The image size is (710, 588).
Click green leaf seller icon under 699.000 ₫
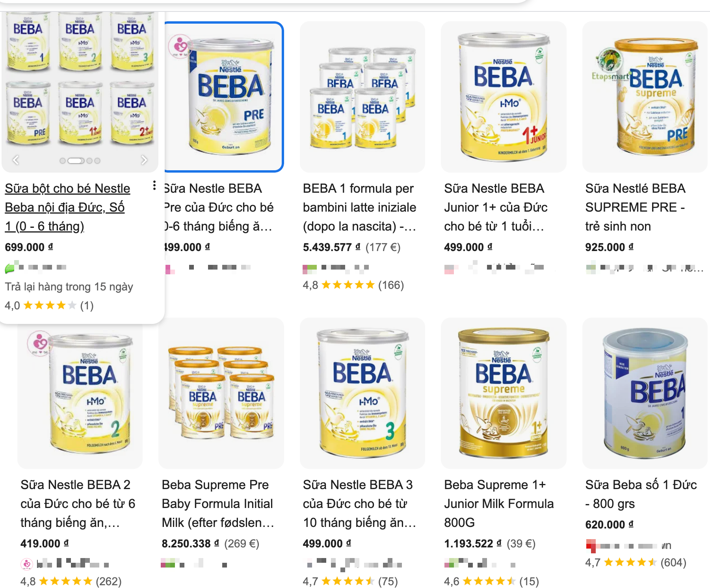coord(9,268)
